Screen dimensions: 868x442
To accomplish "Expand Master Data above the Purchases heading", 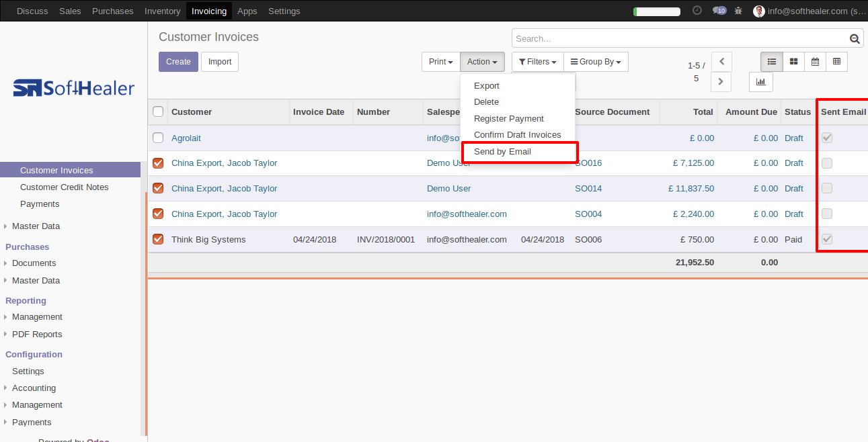I will (x=36, y=226).
